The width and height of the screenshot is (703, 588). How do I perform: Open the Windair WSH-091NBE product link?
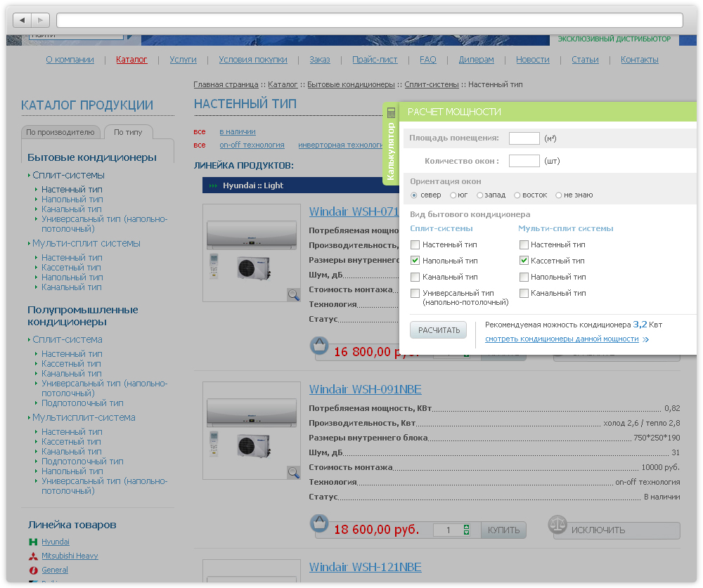(x=366, y=389)
